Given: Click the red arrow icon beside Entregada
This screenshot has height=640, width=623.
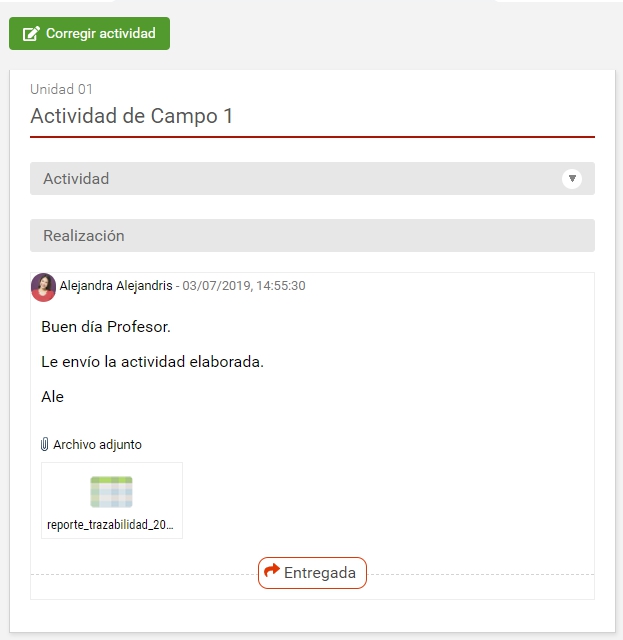Looking at the screenshot, I should 271,573.
